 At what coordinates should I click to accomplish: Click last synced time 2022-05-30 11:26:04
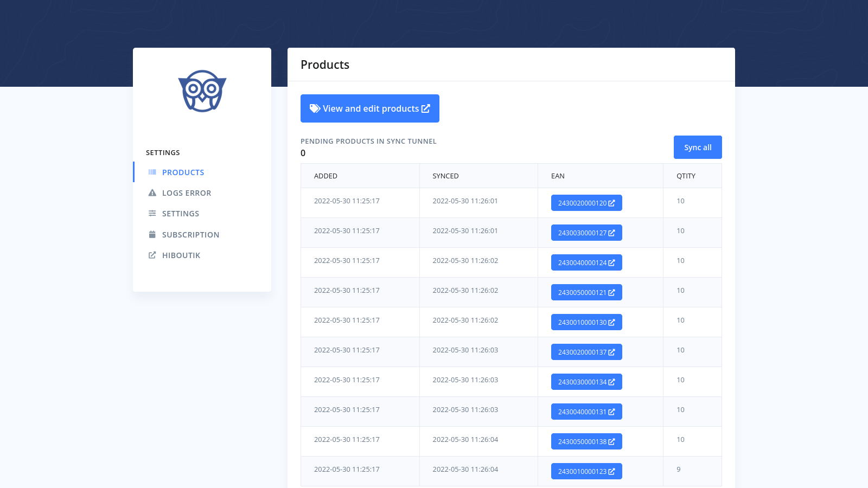(x=465, y=469)
